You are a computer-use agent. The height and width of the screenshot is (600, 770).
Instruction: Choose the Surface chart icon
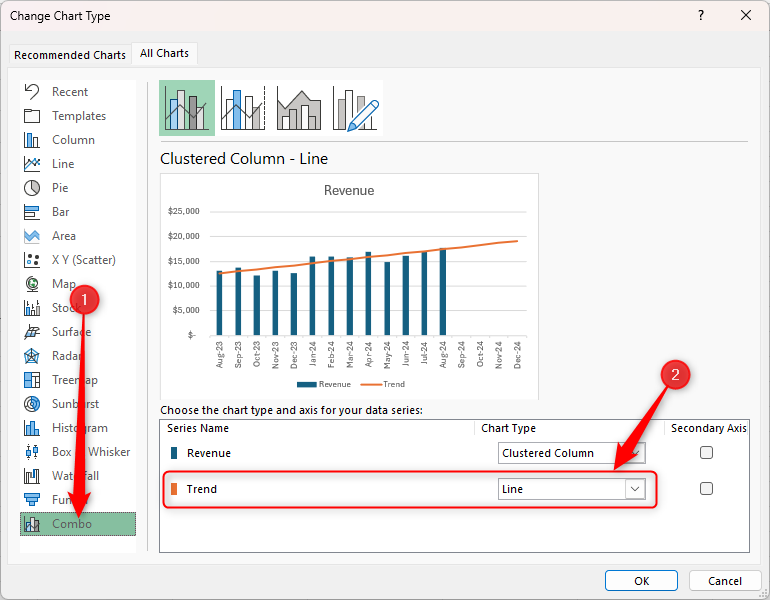pyautogui.click(x=32, y=332)
